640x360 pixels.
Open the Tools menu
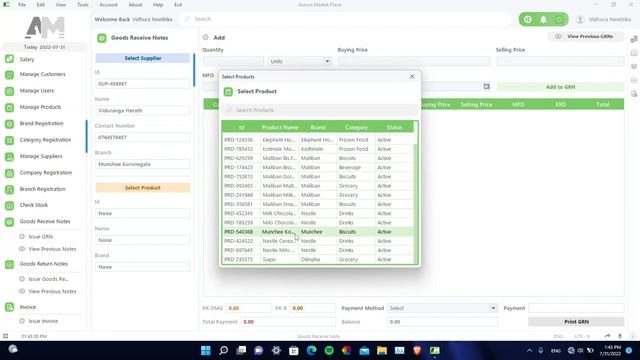pyautogui.click(x=82, y=5)
